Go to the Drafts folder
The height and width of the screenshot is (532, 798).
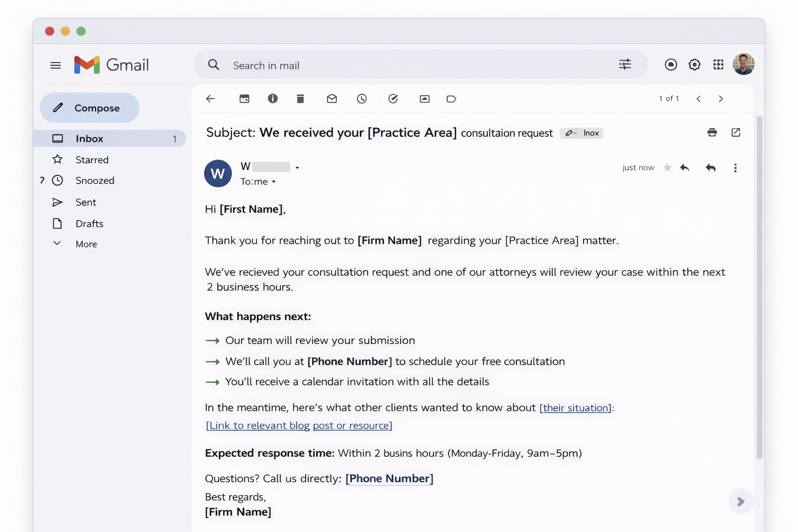pos(89,223)
